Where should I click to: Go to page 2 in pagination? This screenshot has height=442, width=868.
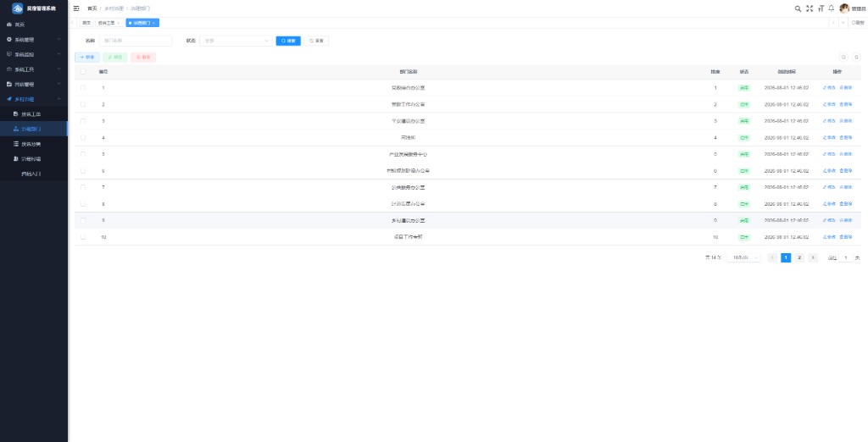pos(799,257)
